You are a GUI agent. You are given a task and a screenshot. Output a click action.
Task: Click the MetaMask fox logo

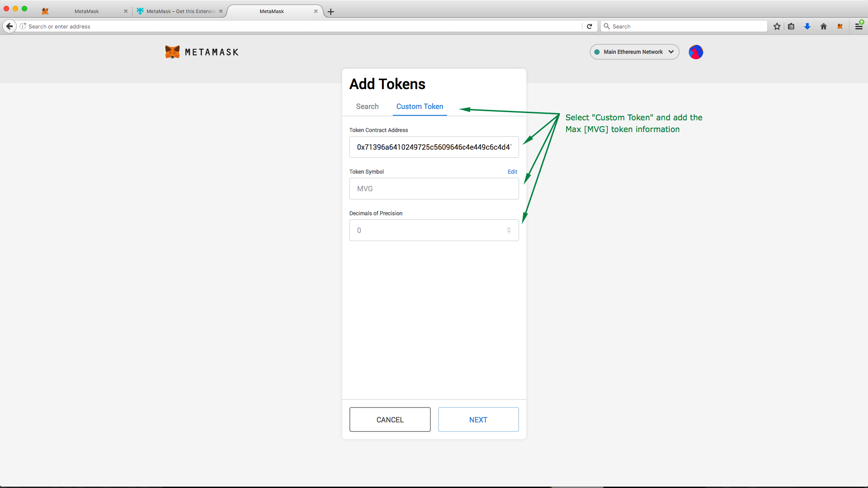tap(172, 52)
